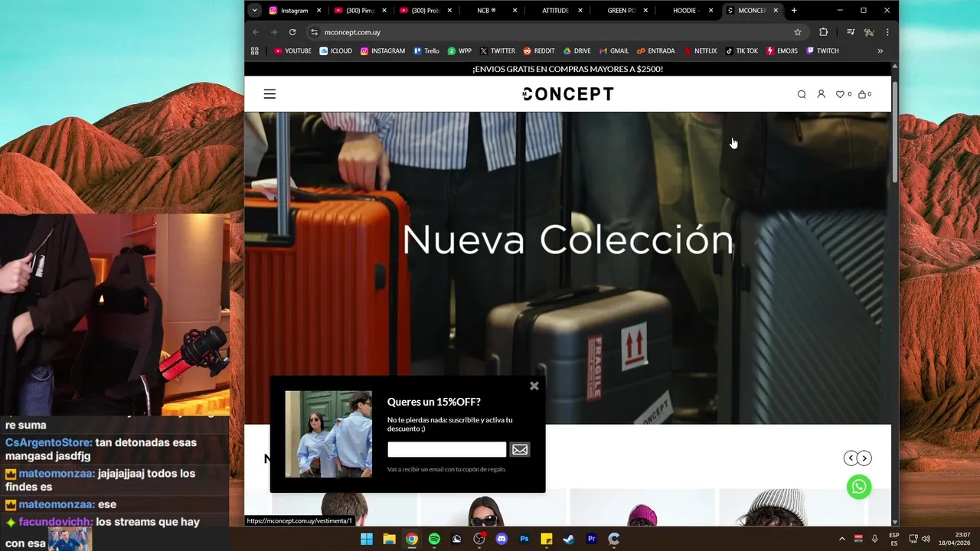Switch to the NCB tab

[x=486, y=11]
